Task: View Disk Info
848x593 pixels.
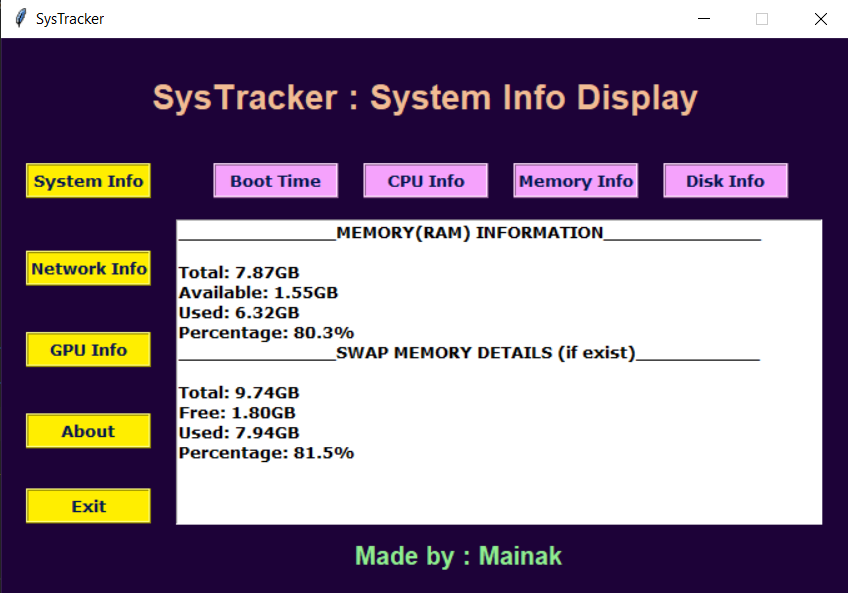Action: coord(725,181)
